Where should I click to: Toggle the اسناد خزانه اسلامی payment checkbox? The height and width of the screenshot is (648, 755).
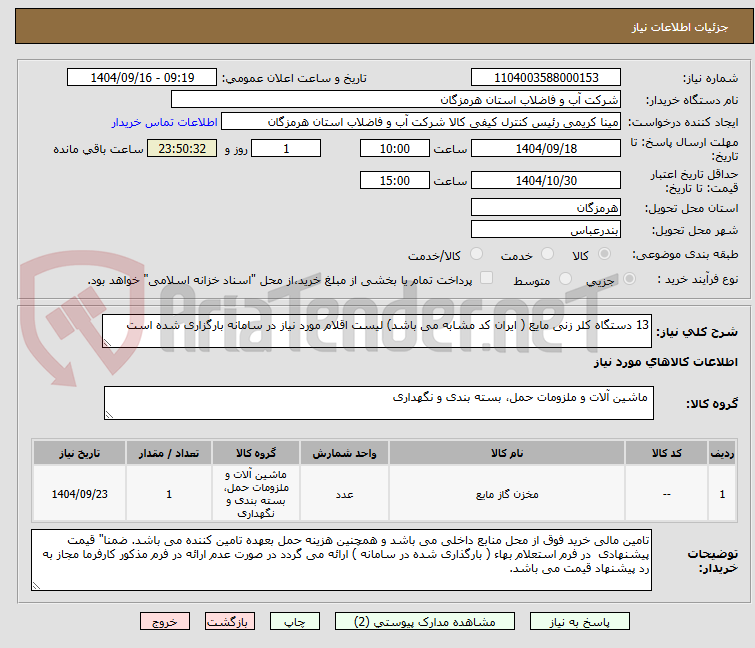click(487, 279)
